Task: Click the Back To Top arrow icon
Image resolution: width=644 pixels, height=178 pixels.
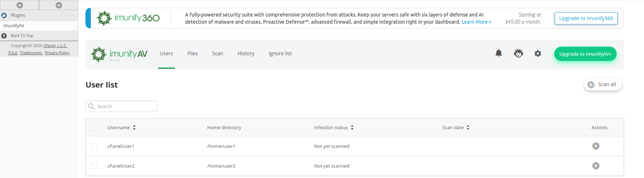Action: (4, 36)
